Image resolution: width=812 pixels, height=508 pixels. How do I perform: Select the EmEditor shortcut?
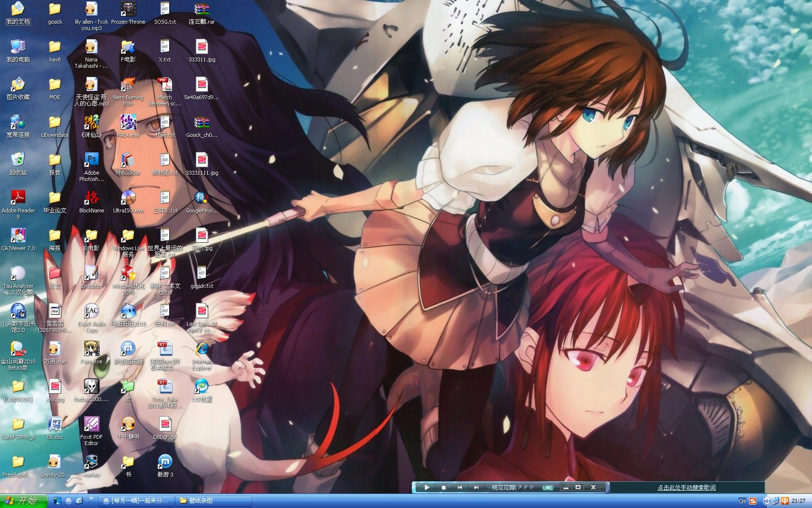tap(91, 277)
